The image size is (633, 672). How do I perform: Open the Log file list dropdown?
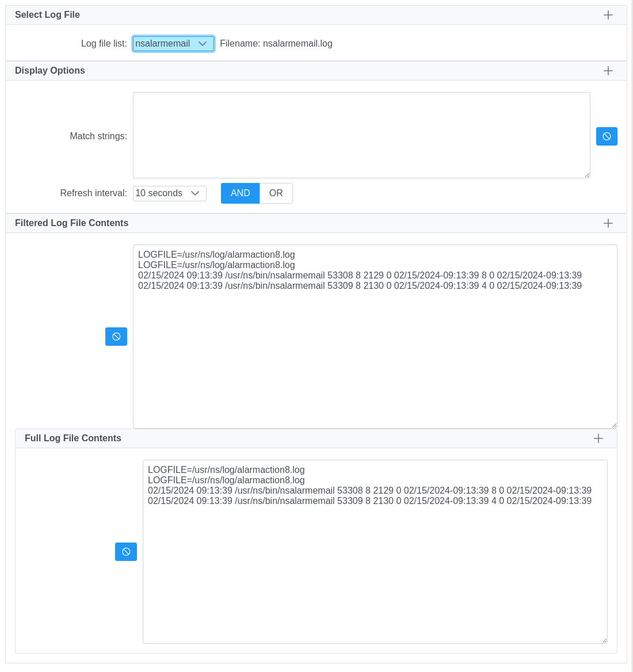(x=173, y=44)
